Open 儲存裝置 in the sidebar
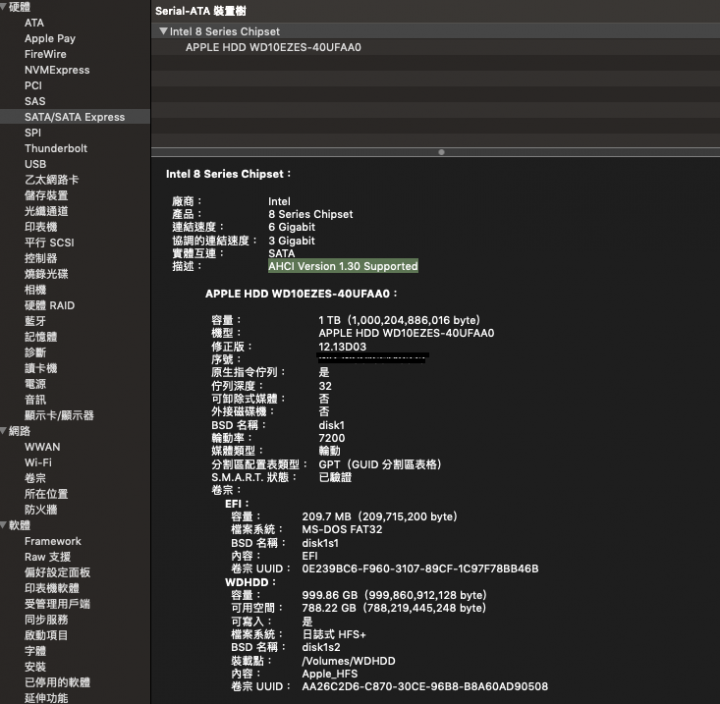Screen dimensions: 720x704 (x=46, y=196)
